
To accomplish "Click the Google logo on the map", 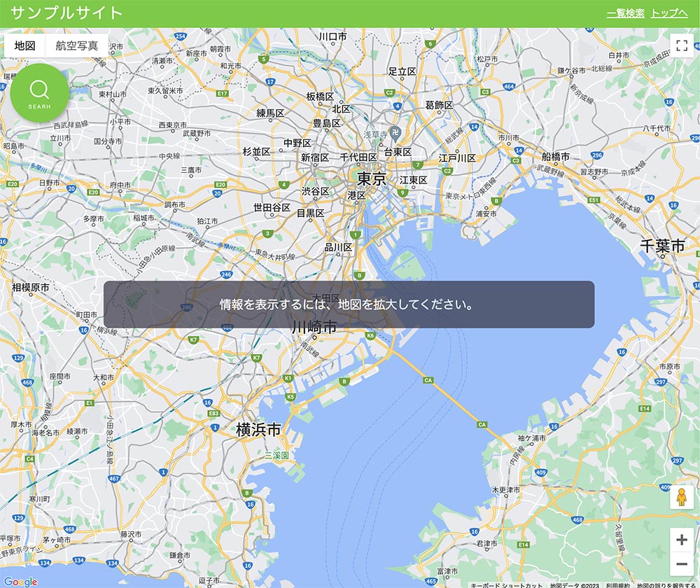I will (20, 582).
